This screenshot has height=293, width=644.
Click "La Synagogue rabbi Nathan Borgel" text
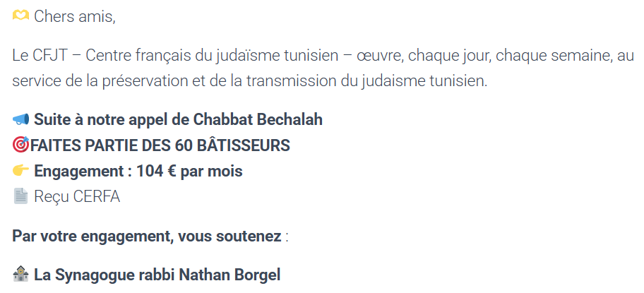click(x=157, y=274)
